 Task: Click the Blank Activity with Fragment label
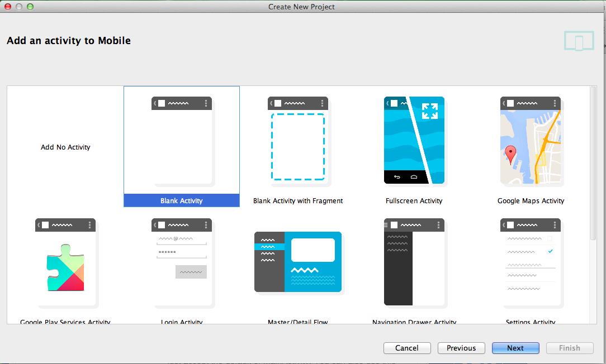298,201
